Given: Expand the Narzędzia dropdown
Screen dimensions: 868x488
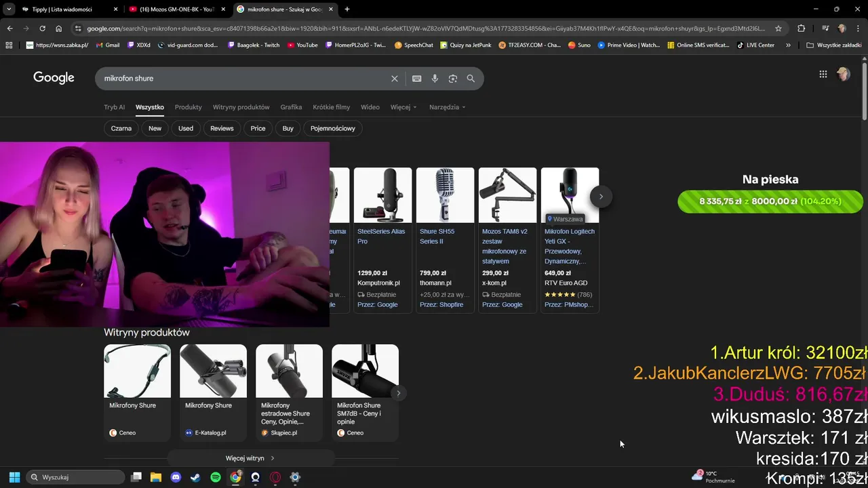Looking at the screenshot, I should point(447,107).
